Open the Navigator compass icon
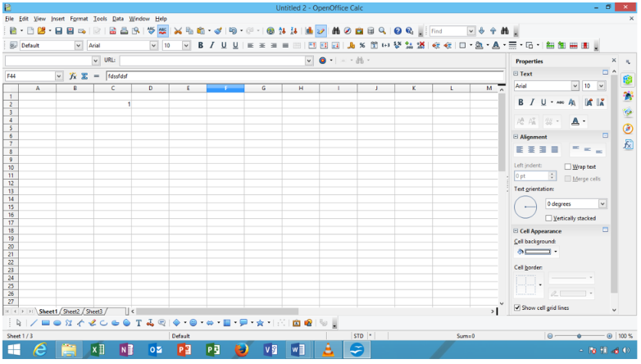Screen dimensions: 641x364 tap(348, 31)
